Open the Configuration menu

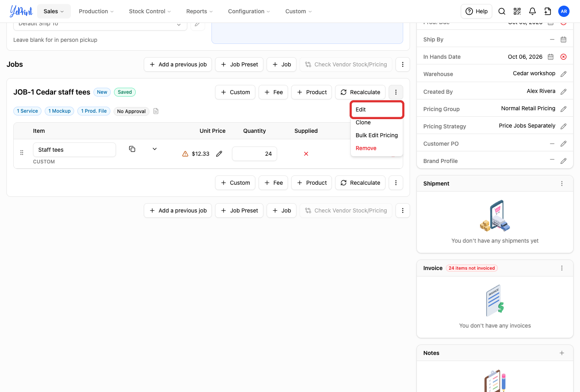(249, 11)
